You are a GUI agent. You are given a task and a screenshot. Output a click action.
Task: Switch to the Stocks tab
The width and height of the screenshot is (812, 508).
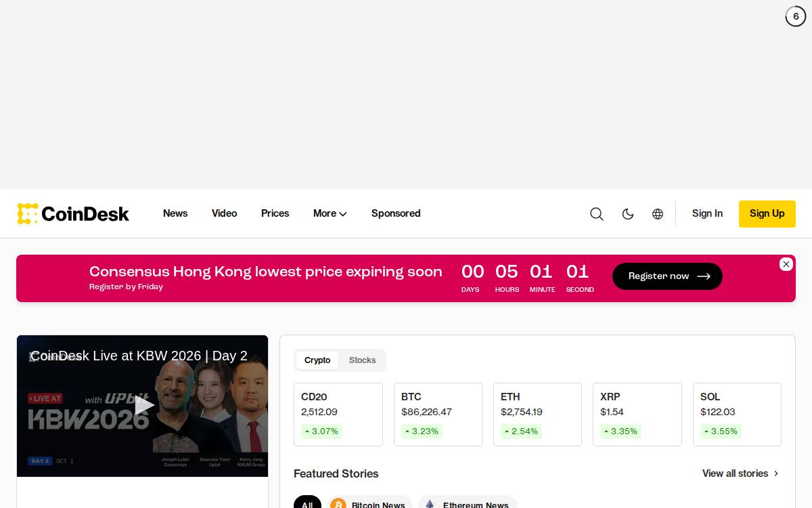tap(362, 360)
